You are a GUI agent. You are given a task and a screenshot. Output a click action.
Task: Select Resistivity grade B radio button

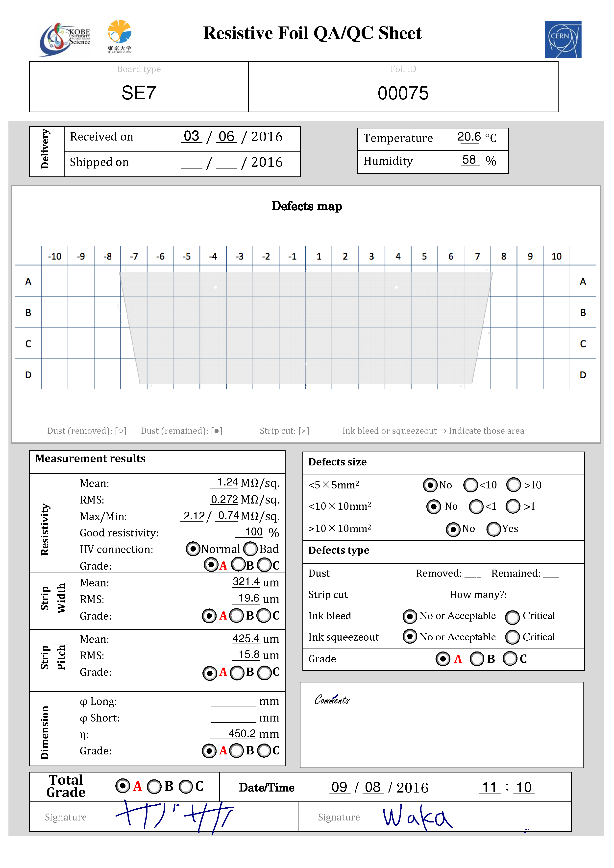pos(238,565)
